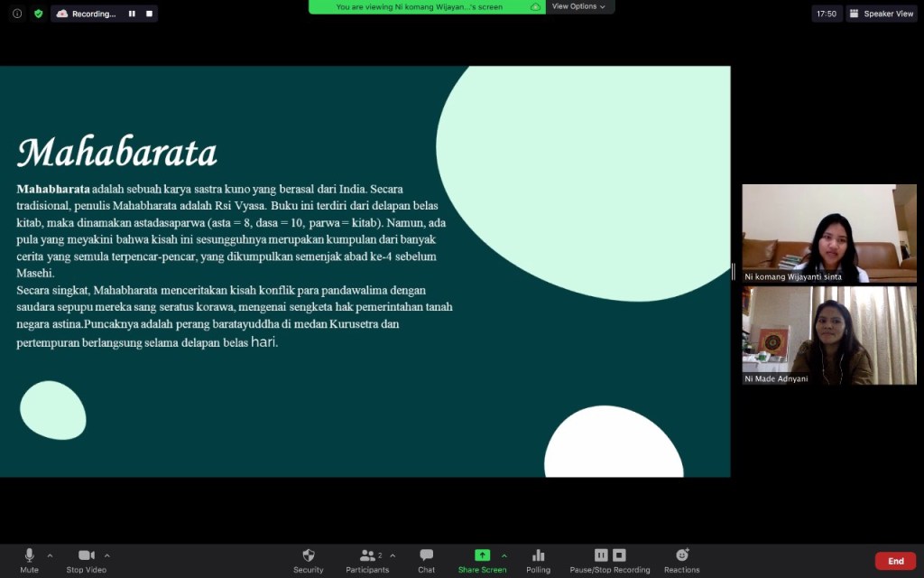
Task: Pause recording from the top recording indicator
Action: point(132,14)
